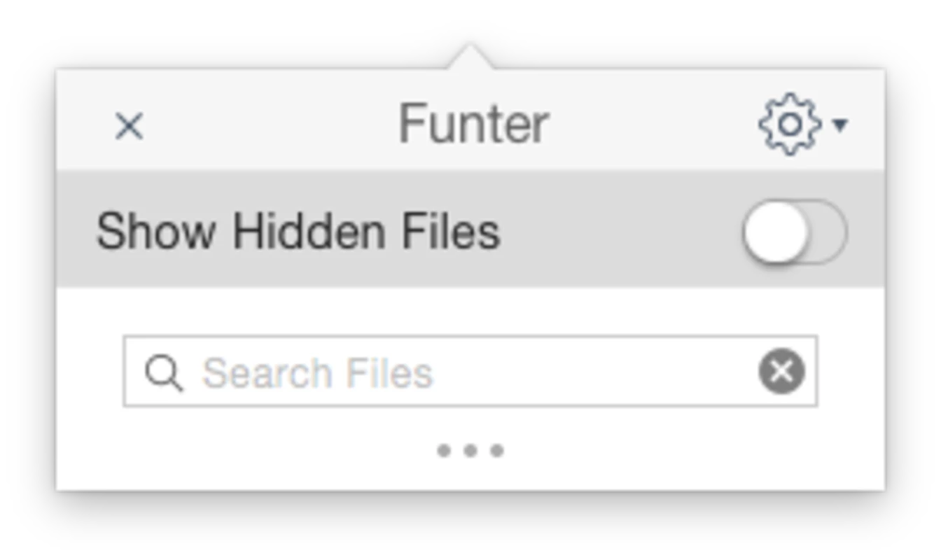Click the leftmost dot below search
Screen dimensions: 941x560
[444, 450]
